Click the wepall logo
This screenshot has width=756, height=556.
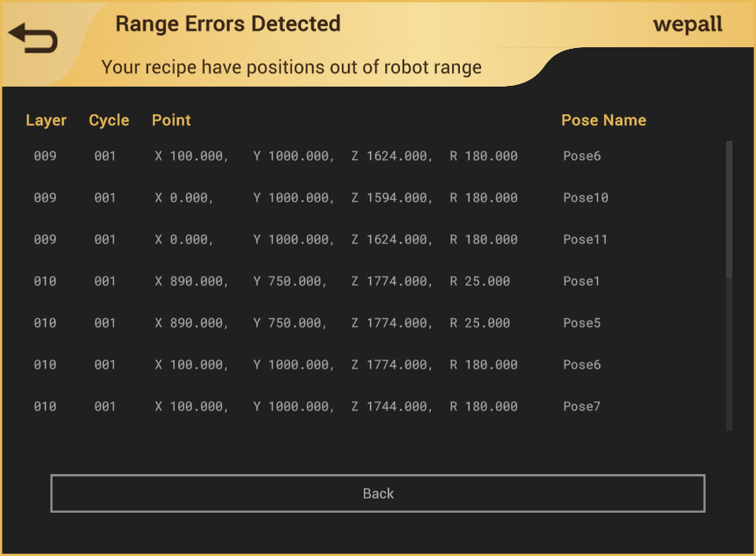point(687,24)
